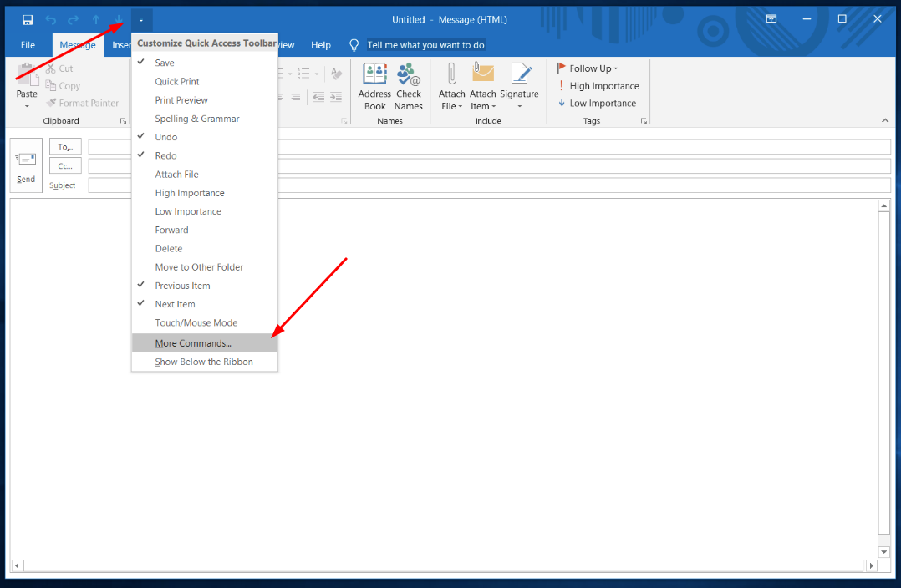Select High Importance in Quick Access menu
Screen dimensions: 901x588
point(205,193)
